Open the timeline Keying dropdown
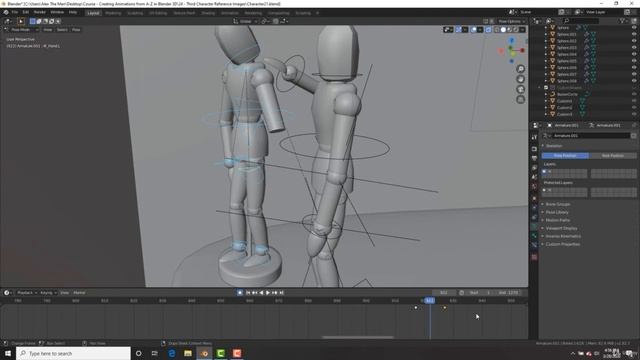640x360 pixels. point(48,293)
